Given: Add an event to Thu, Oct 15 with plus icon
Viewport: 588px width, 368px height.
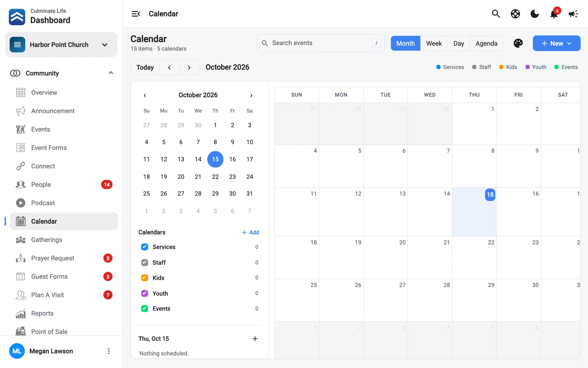Looking at the screenshot, I should tap(255, 339).
